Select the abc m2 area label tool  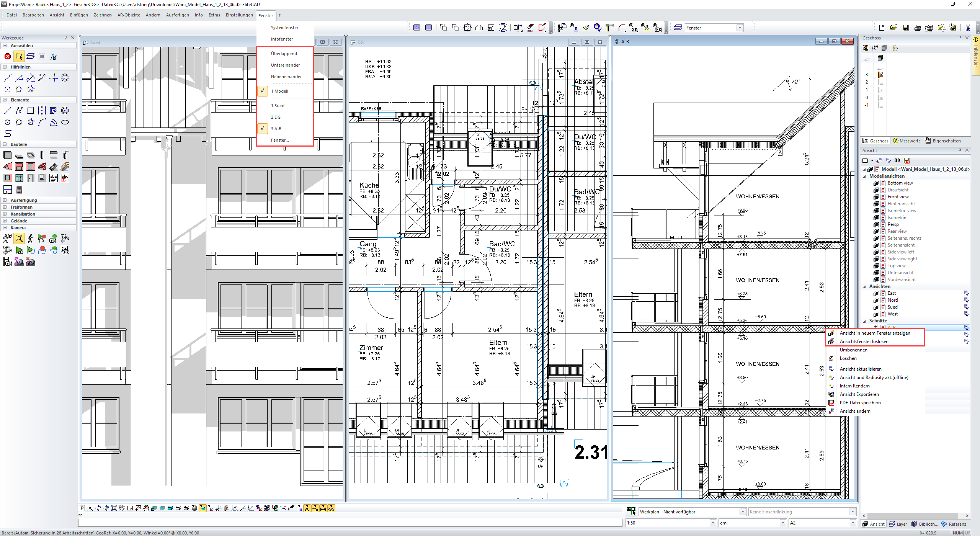coord(54,178)
